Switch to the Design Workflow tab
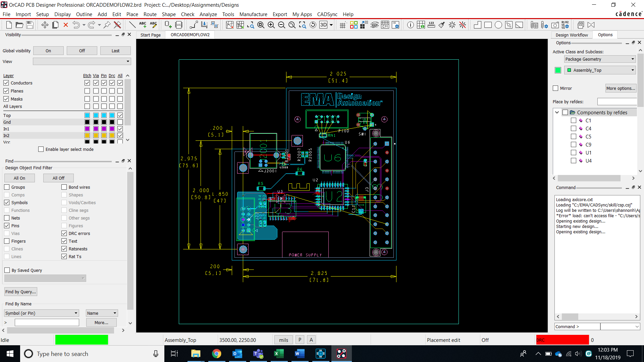 pos(572,35)
